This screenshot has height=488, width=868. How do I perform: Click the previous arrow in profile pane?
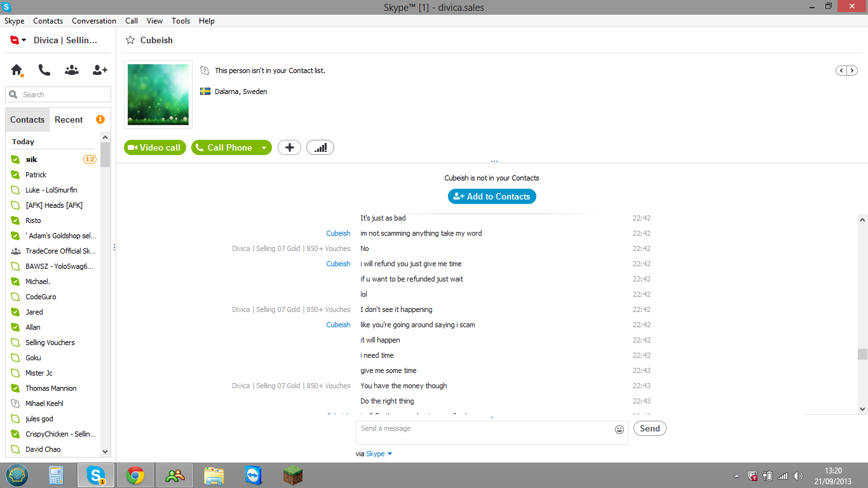pyautogui.click(x=841, y=71)
